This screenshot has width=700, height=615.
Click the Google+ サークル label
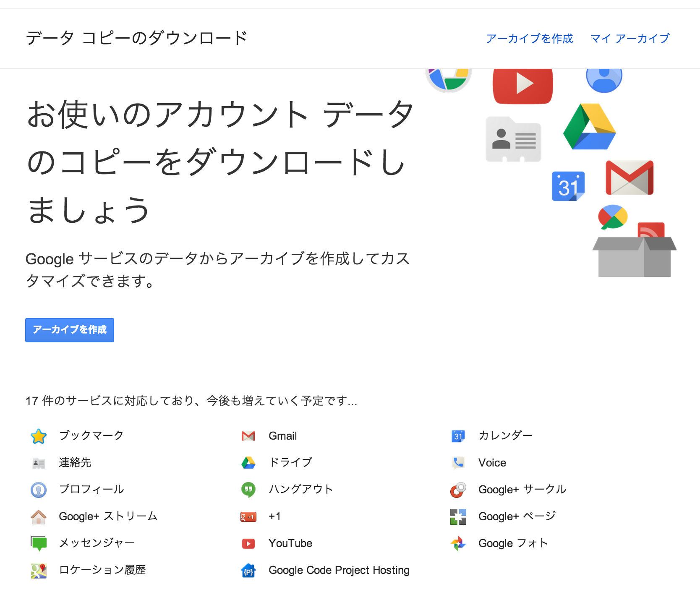(x=522, y=489)
